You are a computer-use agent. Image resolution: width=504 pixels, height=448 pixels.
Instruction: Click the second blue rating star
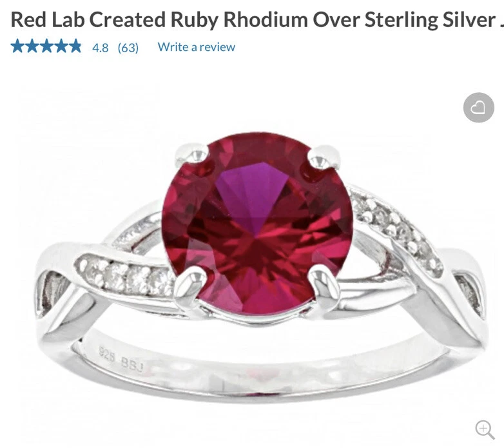pyautogui.click(x=32, y=46)
